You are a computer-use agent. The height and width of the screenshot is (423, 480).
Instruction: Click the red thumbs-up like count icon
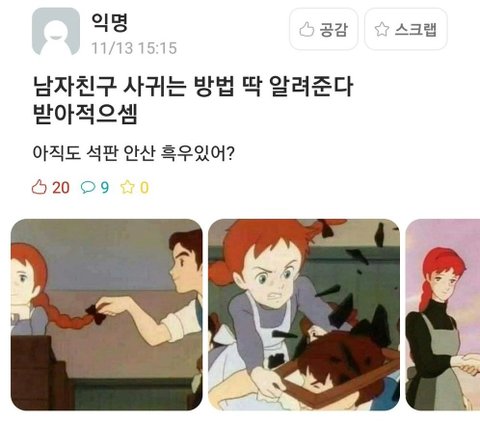39,187
